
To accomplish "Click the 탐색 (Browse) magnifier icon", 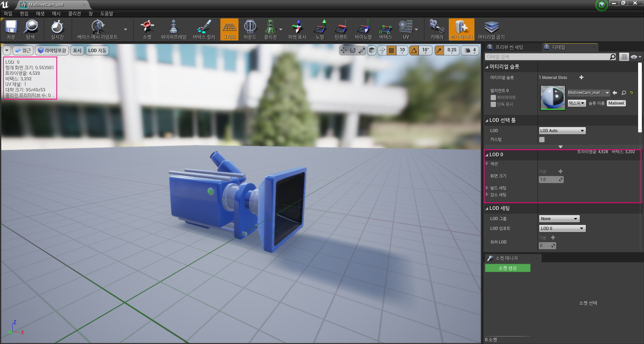I will [x=30, y=27].
